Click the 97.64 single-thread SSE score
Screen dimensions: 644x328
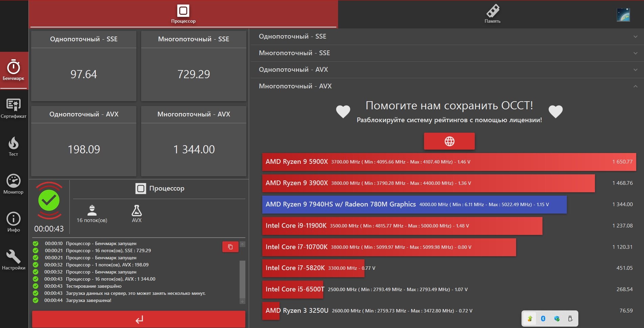pyautogui.click(x=84, y=74)
